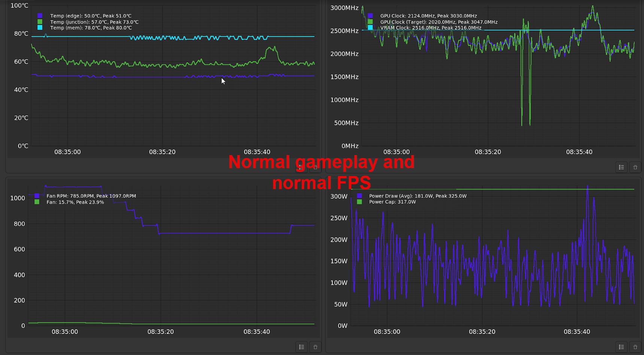Click 08:35:40 on the power draw graph time axis

click(577, 332)
